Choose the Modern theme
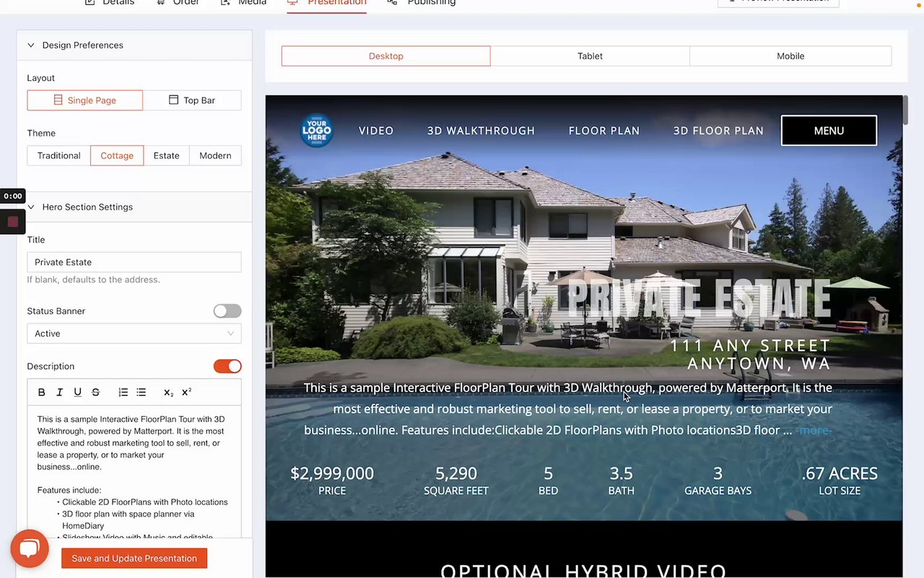This screenshot has height=578, width=924. click(x=215, y=155)
